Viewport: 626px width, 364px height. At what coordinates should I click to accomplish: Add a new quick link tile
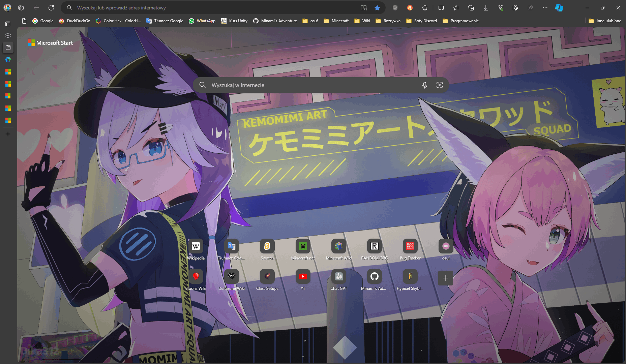point(446,278)
